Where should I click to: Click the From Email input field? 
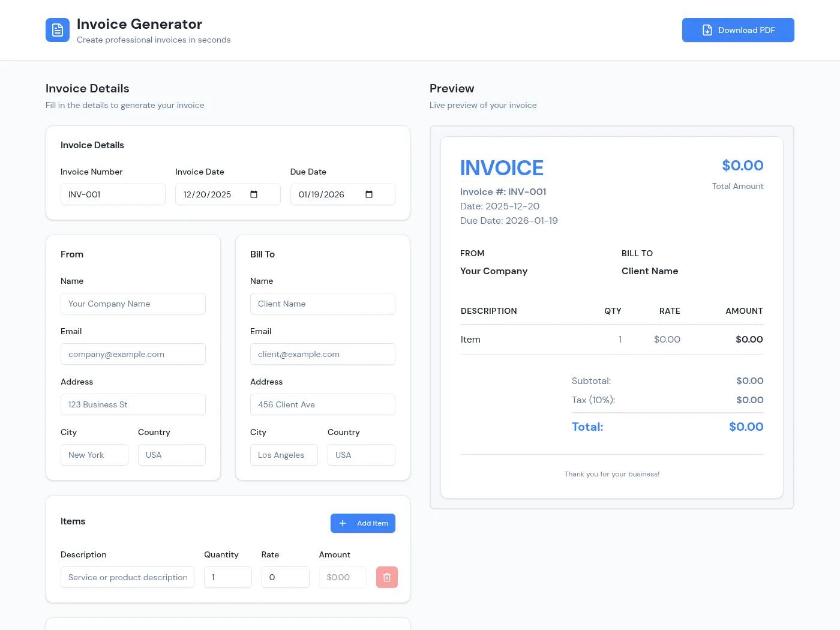(133, 354)
